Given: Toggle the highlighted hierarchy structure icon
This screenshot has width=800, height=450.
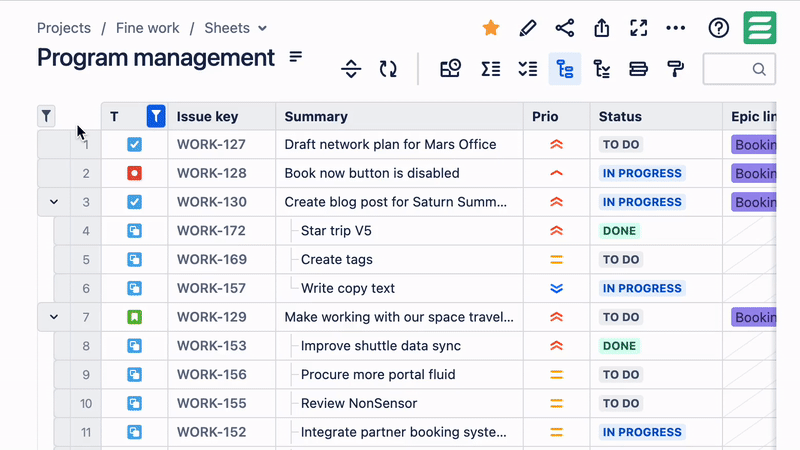Looking at the screenshot, I should pyautogui.click(x=565, y=69).
